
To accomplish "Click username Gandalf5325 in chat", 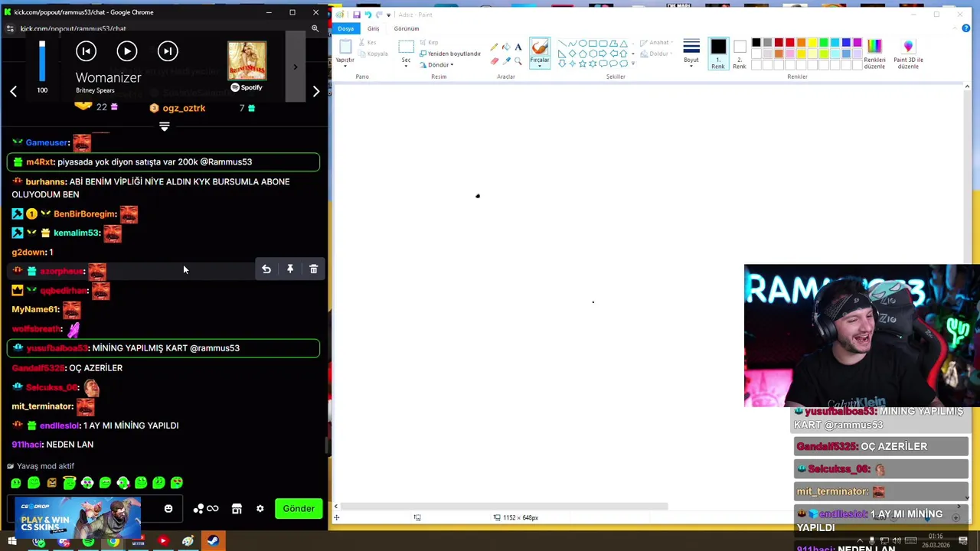I will (38, 368).
